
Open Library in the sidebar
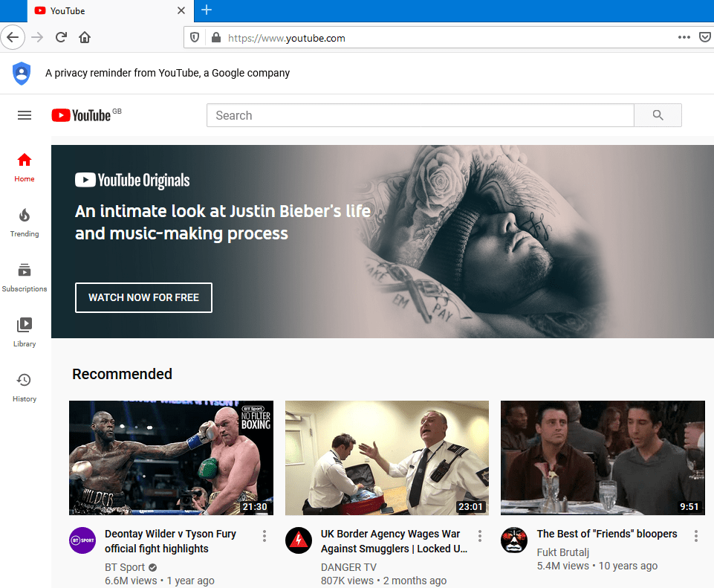25,332
